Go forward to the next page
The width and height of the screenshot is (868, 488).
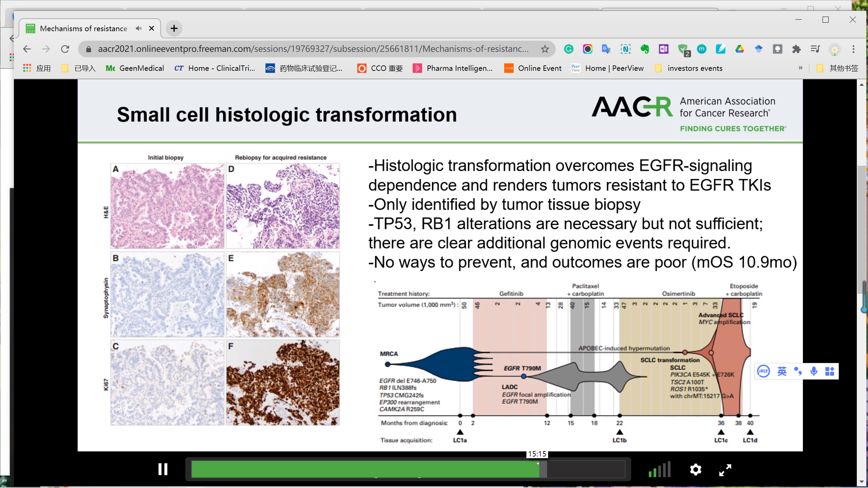46,49
